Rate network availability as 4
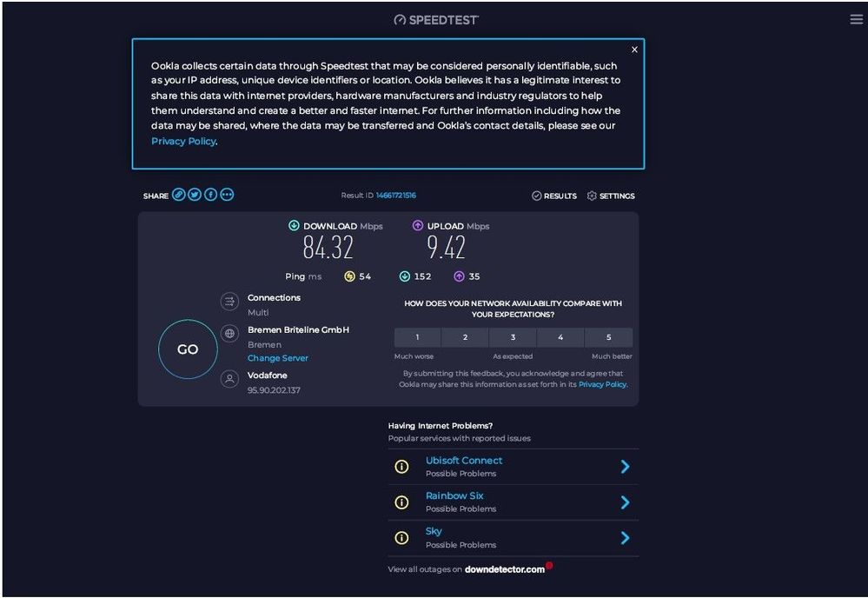This screenshot has width=868, height=598. coord(560,337)
